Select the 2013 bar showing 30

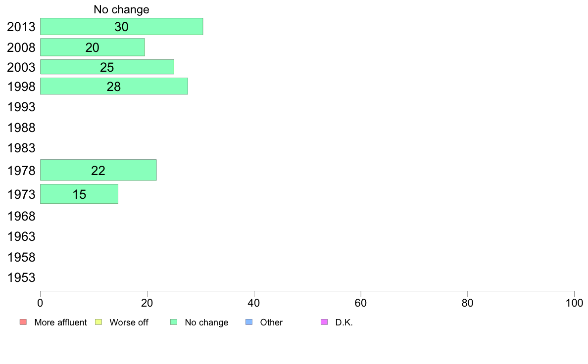(x=121, y=27)
